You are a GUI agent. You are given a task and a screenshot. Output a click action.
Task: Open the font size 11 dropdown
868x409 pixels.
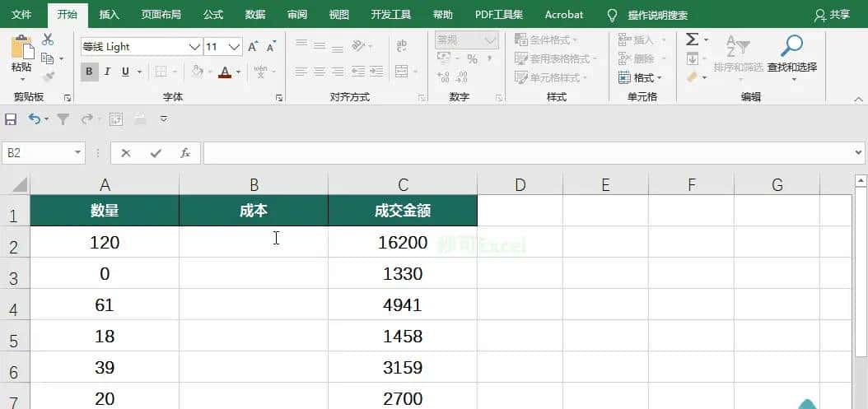[235, 47]
